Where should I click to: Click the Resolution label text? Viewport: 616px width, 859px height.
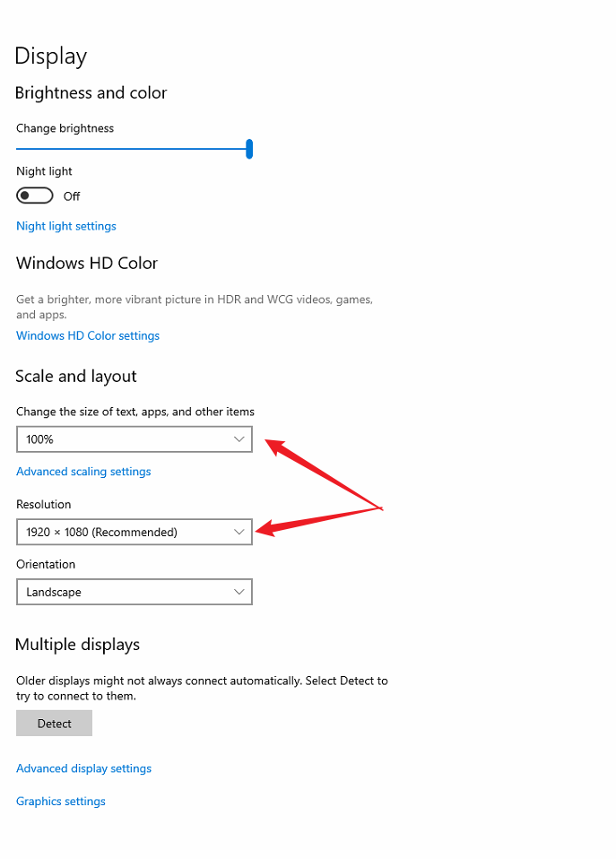click(x=44, y=505)
